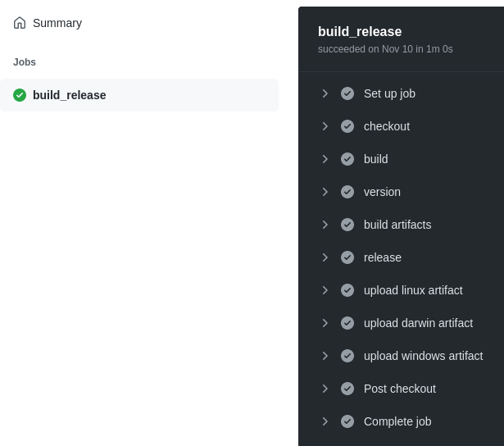Click check icon for upload darwin artifact
Image resolution: width=504 pixels, height=446 pixels.
[x=347, y=323]
